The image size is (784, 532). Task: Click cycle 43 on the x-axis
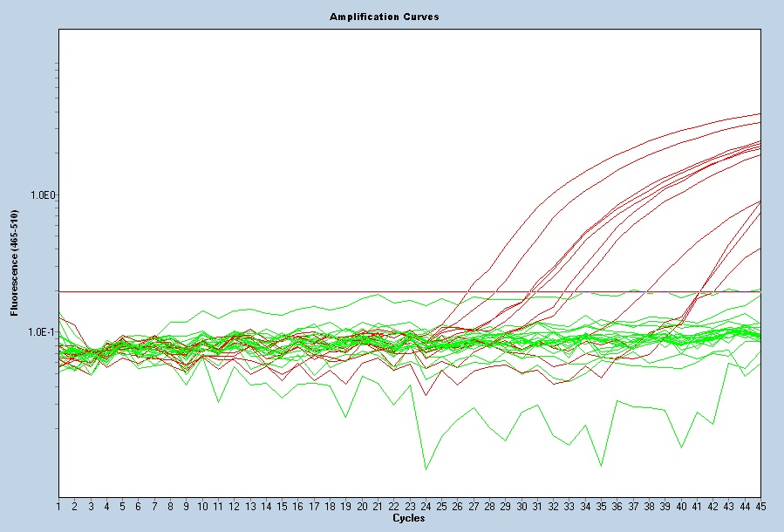coord(729,507)
